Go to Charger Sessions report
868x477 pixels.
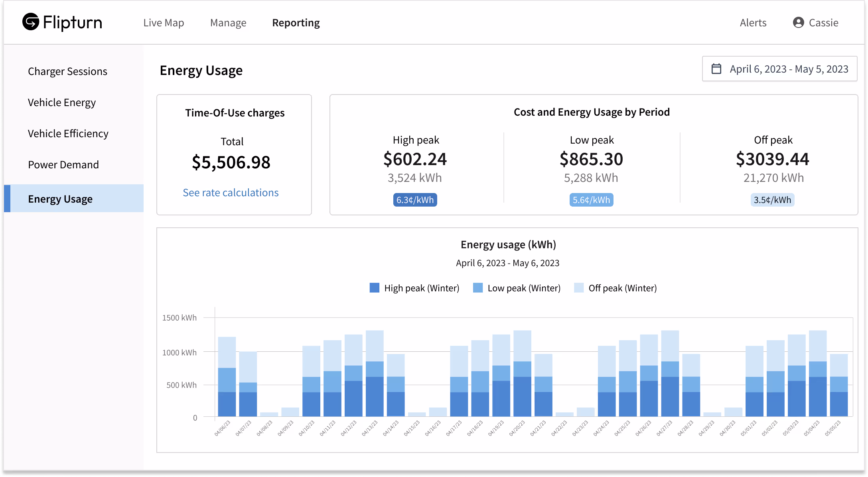pyautogui.click(x=67, y=71)
